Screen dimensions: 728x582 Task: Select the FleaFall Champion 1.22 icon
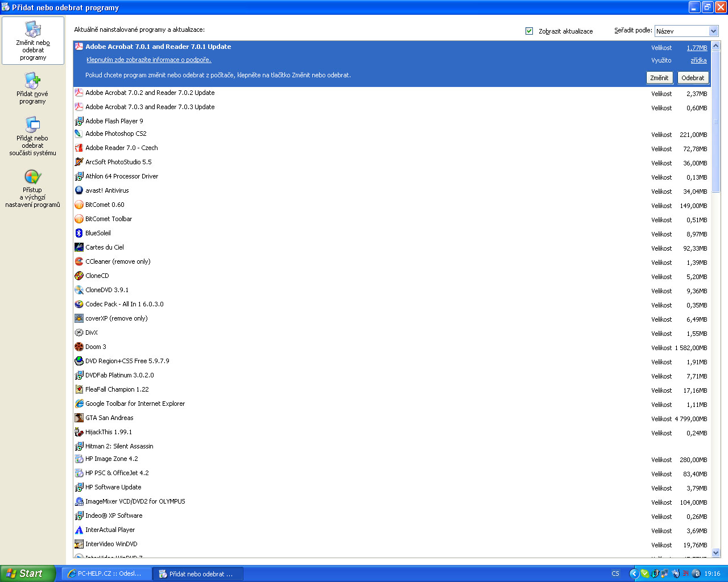point(79,389)
